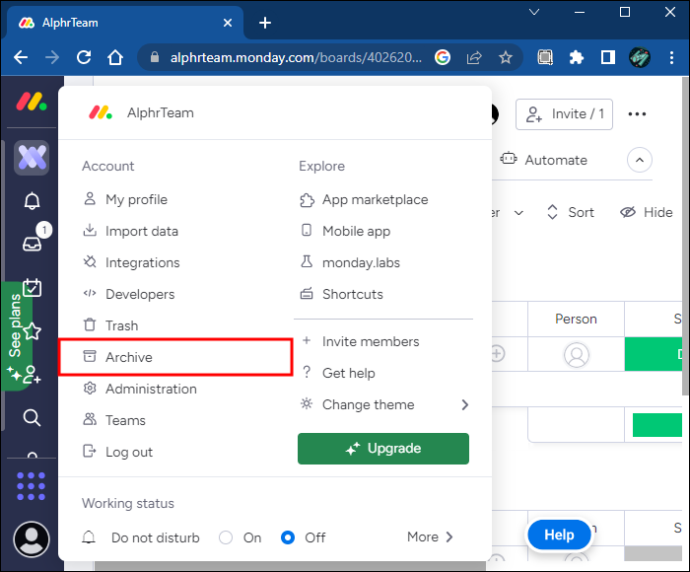Click the AlphrTeam account header
This screenshot has height=572, width=690.
141,113
